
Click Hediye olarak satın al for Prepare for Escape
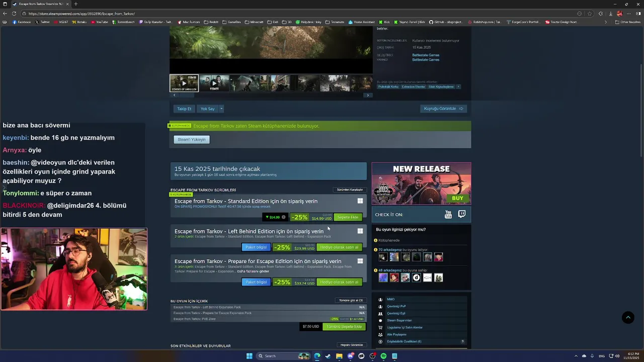point(339,282)
